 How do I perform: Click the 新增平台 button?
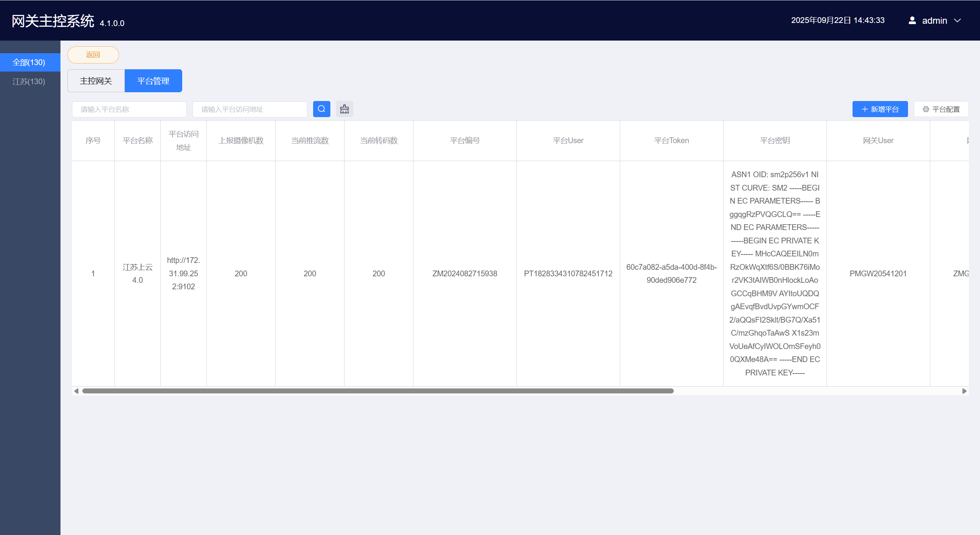click(x=880, y=109)
